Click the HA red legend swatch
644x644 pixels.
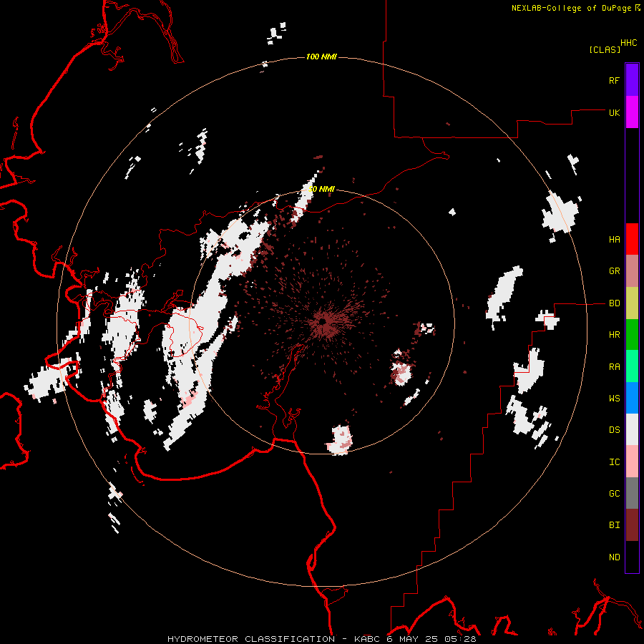(x=632, y=239)
